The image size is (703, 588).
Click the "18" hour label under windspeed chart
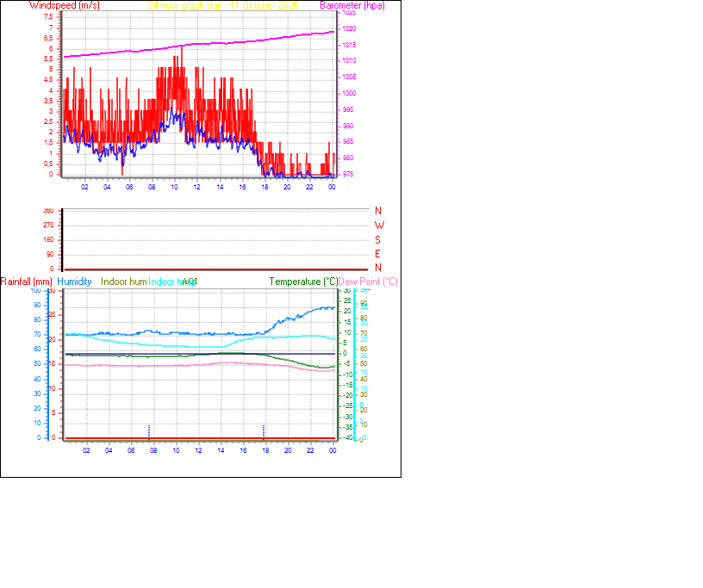pos(265,187)
